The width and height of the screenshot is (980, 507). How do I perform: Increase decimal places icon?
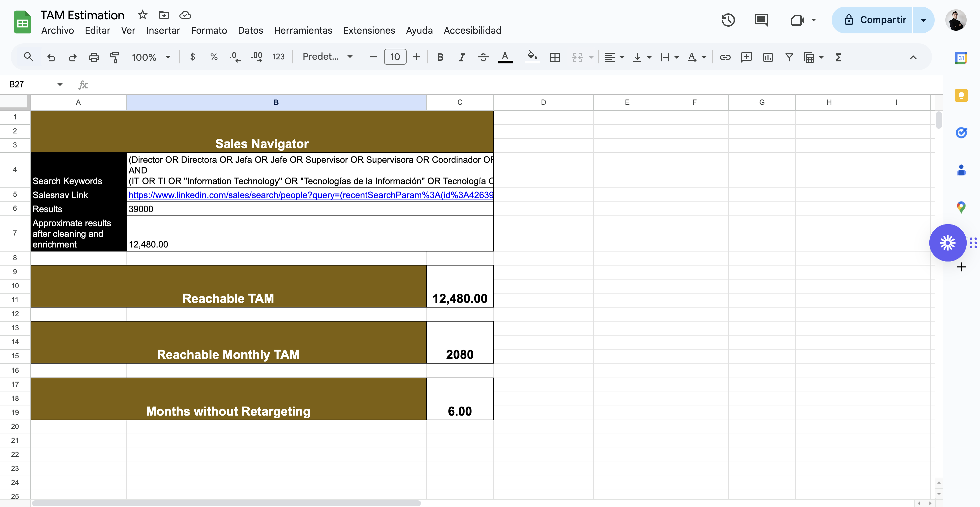click(257, 57)
